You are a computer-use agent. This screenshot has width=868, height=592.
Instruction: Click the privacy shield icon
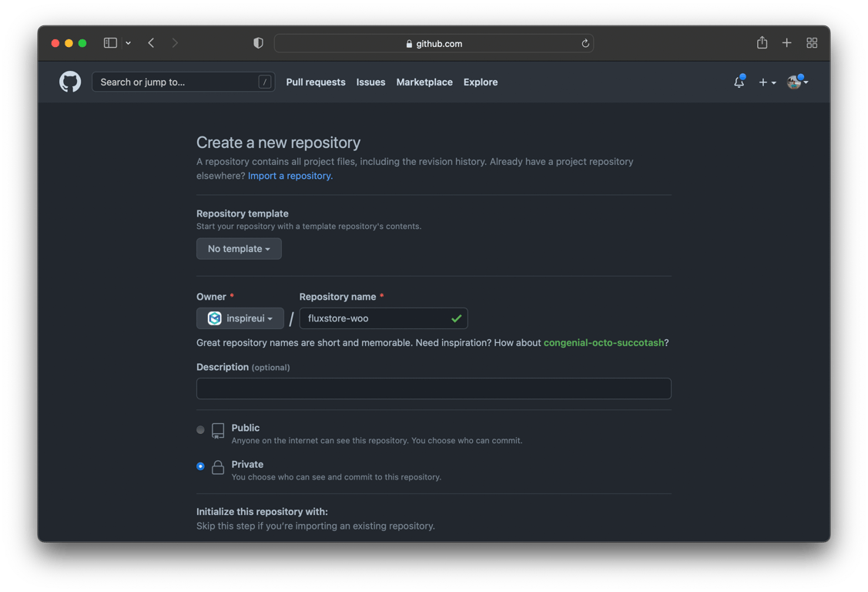pyautogui.click(x=258, y=42)
